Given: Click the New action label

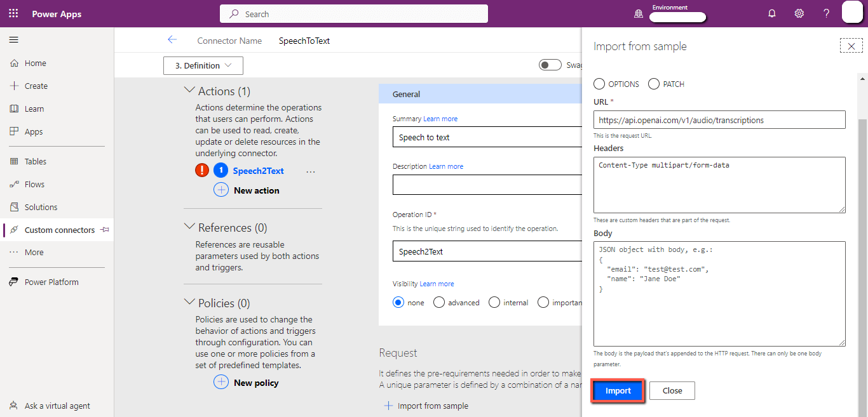Looking at the screenshot, I should point(257,190).
